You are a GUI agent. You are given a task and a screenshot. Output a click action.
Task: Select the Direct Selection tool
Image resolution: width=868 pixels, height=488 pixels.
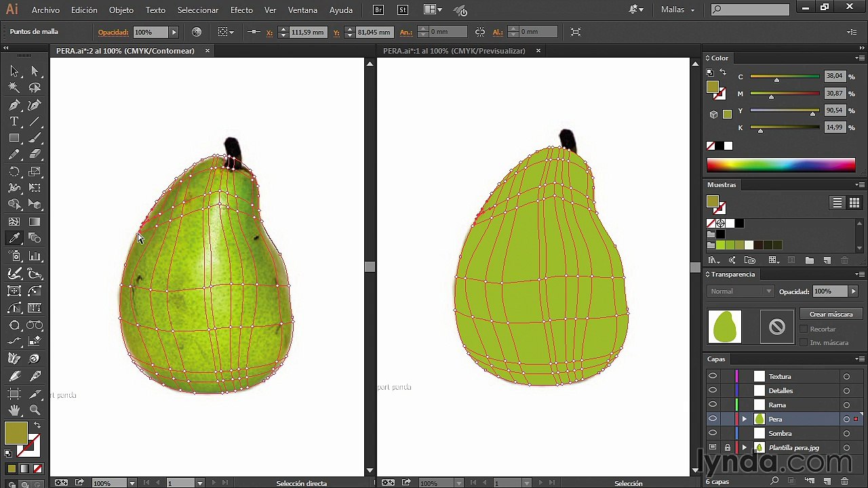35,71
